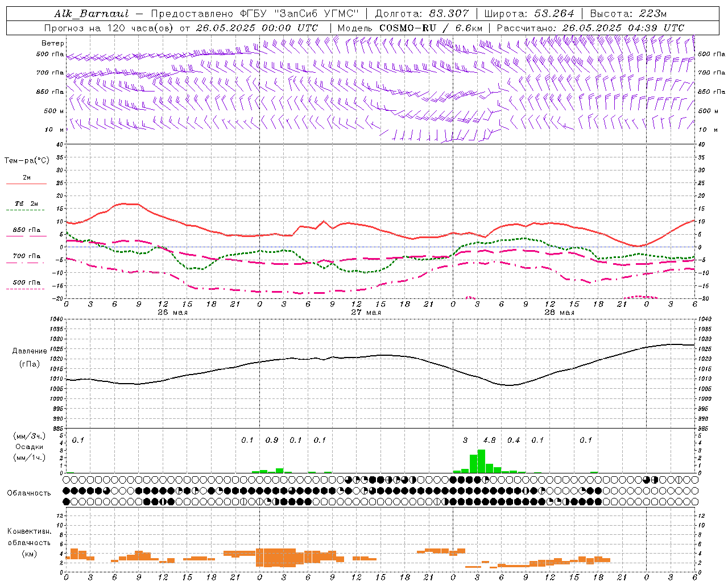
Task: Click the '28 мая' date label
Action: (x=560, y=312)
